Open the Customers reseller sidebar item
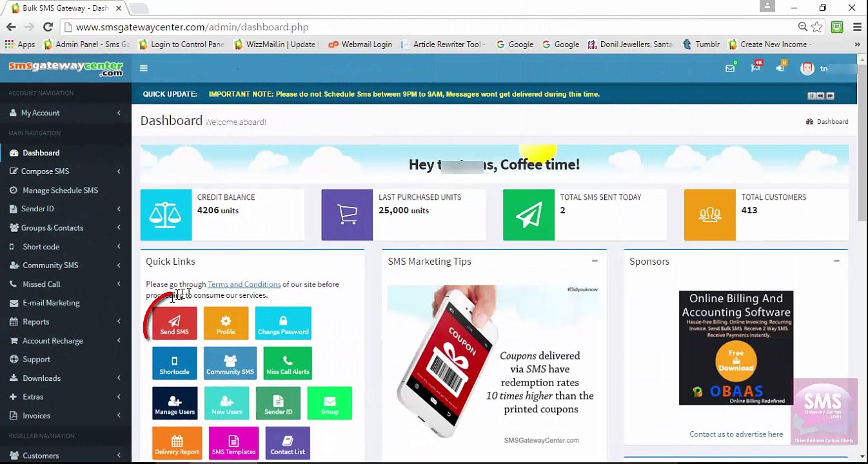868x464 pixels. 66,456
